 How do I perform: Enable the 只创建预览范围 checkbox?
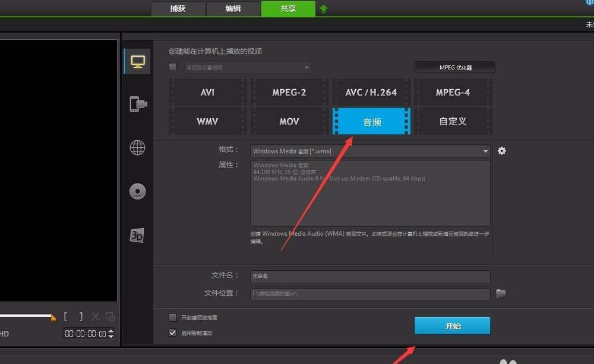pyautogui.click(x=172, y=318)
